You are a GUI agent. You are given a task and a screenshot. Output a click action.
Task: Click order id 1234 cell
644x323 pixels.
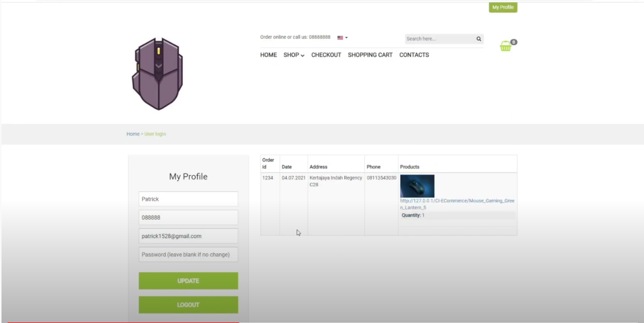[270, 204]
